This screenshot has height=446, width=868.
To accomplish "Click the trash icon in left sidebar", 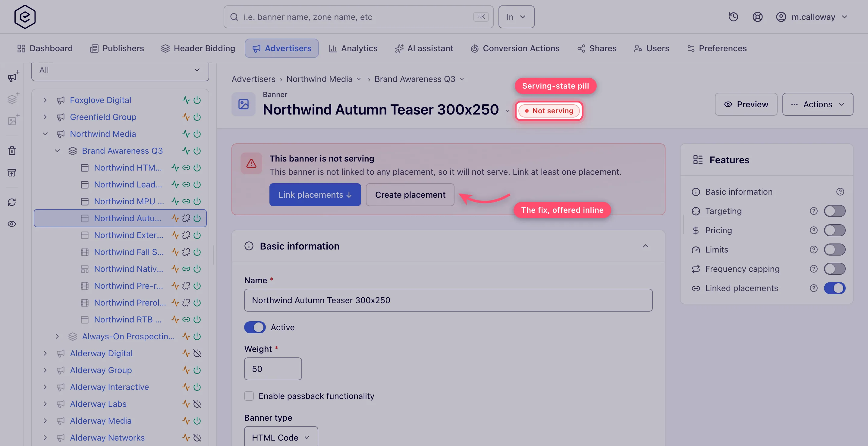I will (12, 151).
